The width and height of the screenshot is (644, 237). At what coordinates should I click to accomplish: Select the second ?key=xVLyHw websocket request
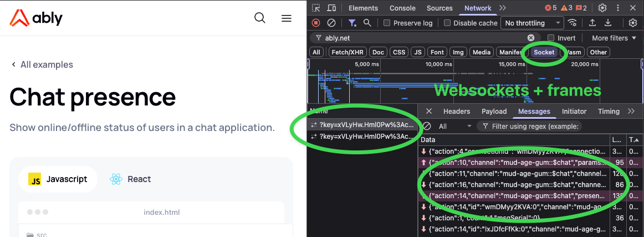[x=362, y=136]
